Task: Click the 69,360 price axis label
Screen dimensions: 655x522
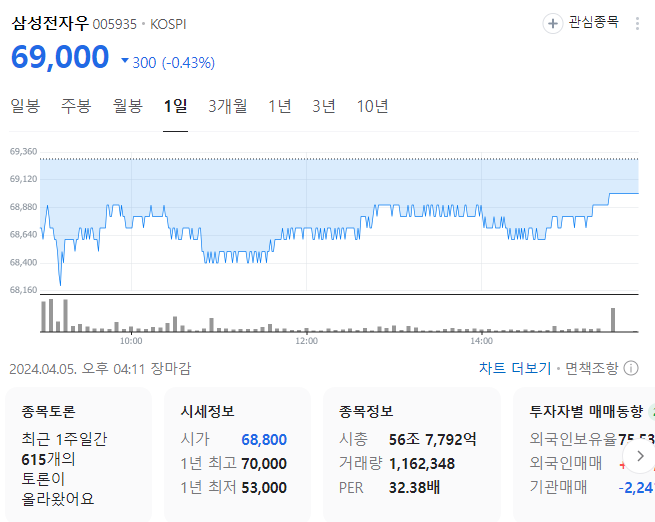Action: pyautogui.click(x=23, y=151)
